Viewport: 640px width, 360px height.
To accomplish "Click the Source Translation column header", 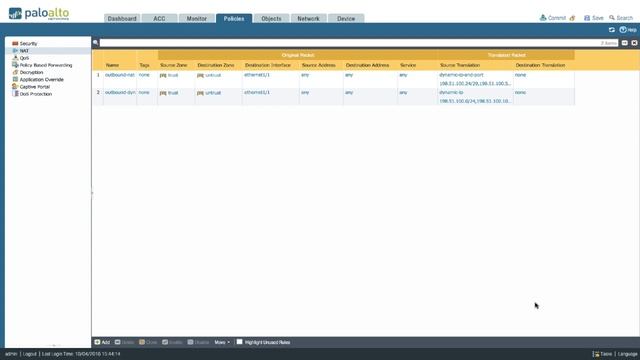I will click(460, 65).
